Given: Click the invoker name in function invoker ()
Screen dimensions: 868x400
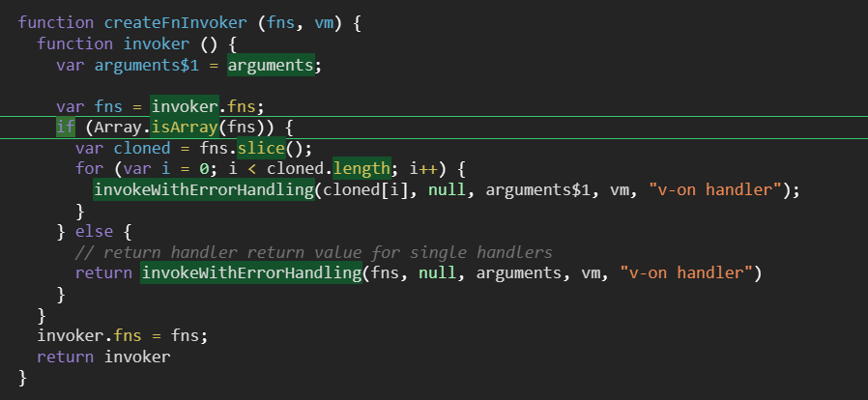Looking at the screenshot, I should click(157, 44).
